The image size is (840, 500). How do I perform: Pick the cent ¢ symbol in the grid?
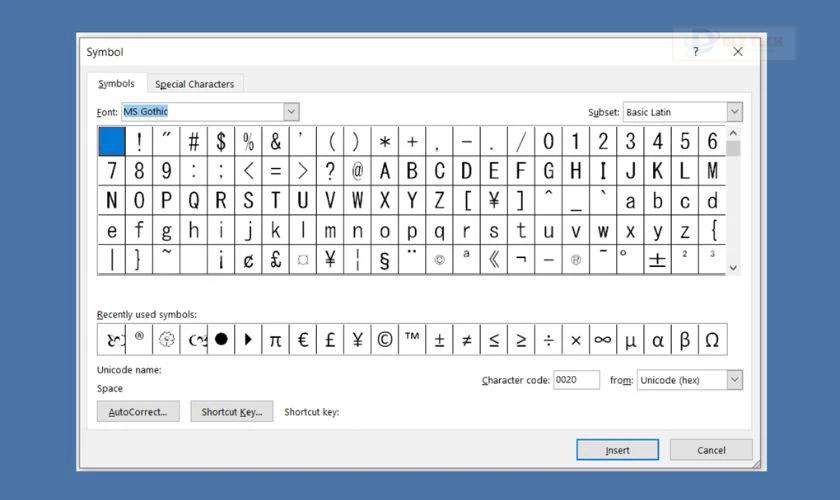(x=249, y=260)
